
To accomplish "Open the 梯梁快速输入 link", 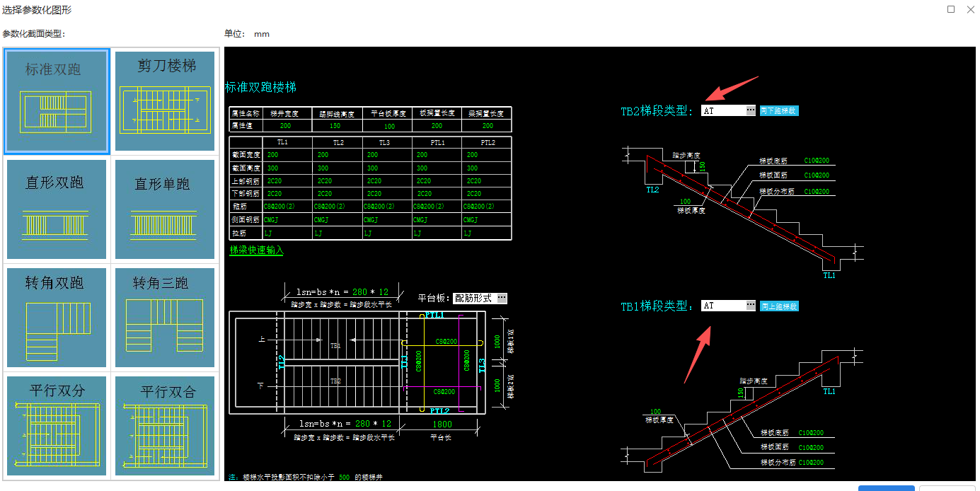I will coord(256,250).
